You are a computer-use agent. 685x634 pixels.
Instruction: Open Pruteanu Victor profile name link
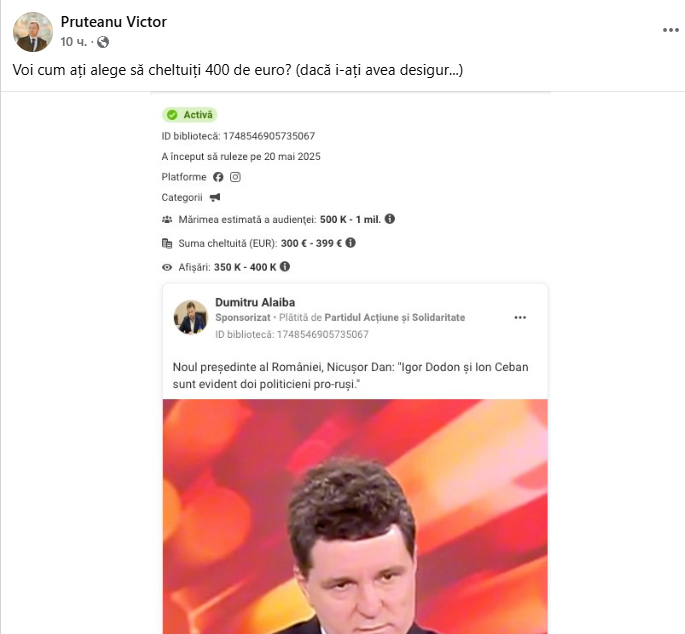tap(114, 22)
